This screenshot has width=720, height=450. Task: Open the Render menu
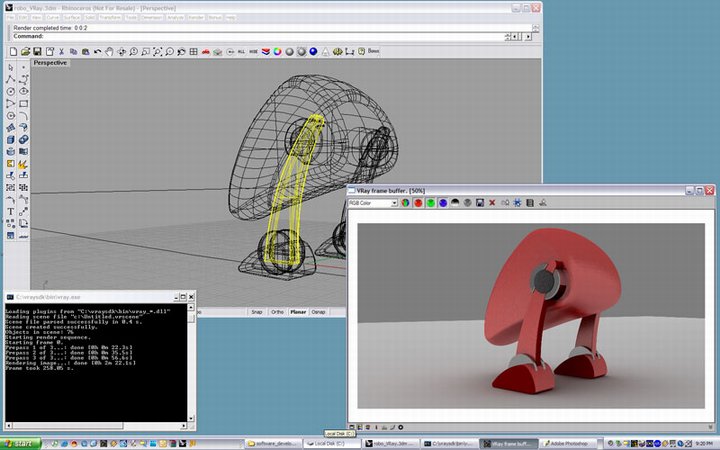coord(196,17)
